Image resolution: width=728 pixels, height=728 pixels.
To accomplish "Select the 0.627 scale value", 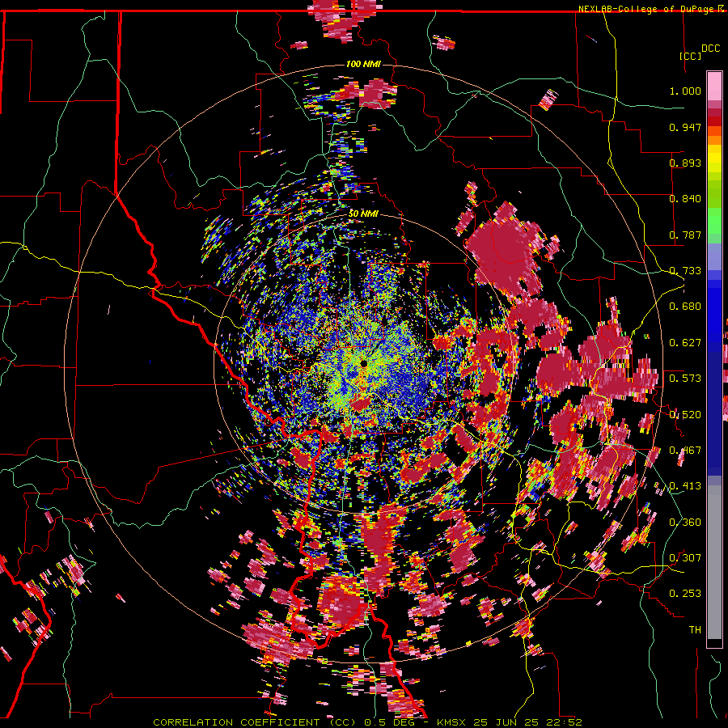I will point(685,343).
